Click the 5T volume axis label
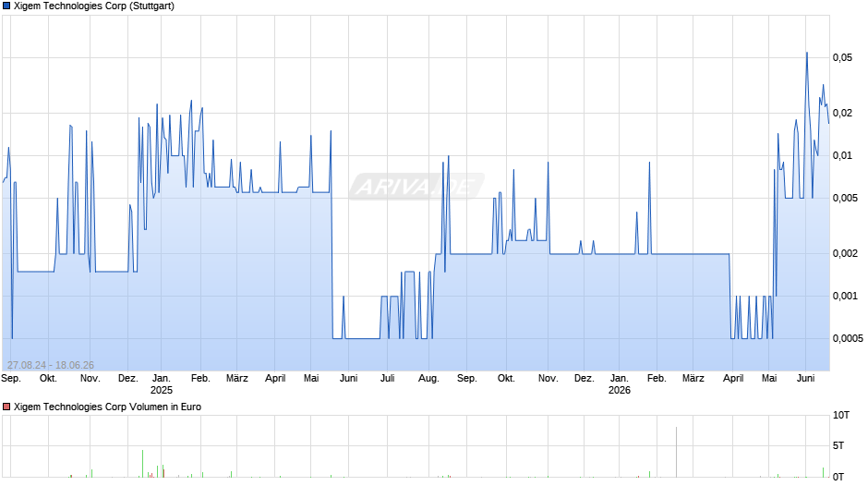The width and height of the screenshot is (868, 486). (838, 445)
